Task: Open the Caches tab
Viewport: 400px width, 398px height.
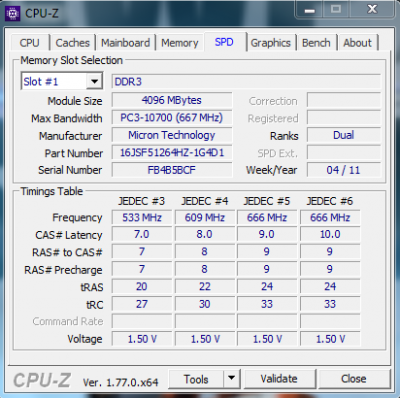Action: 73,43
